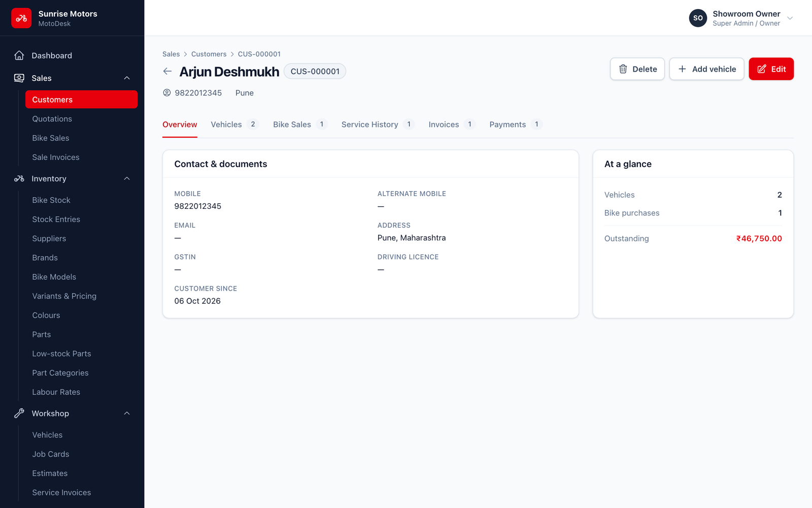Open Service Invoices in Workshop
This screenshot has width=812, height=508.
(81, 493)
